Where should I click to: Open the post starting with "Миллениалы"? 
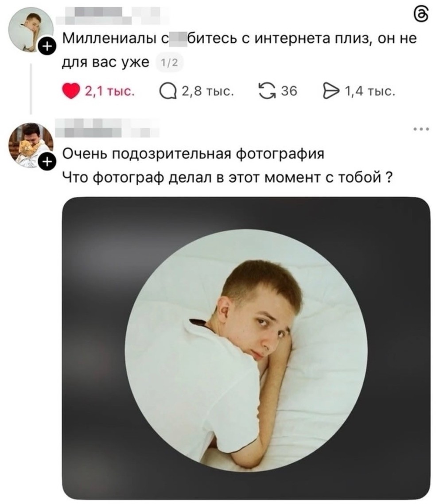(239, 39)
